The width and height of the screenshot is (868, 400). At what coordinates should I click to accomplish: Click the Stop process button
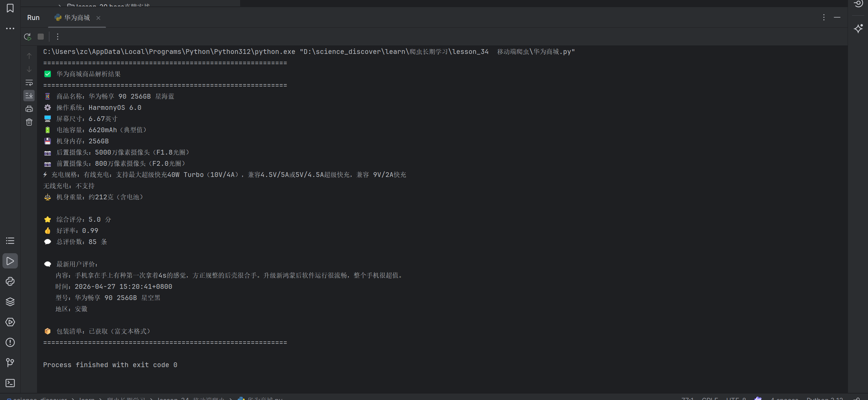click(x=41, y=37)
